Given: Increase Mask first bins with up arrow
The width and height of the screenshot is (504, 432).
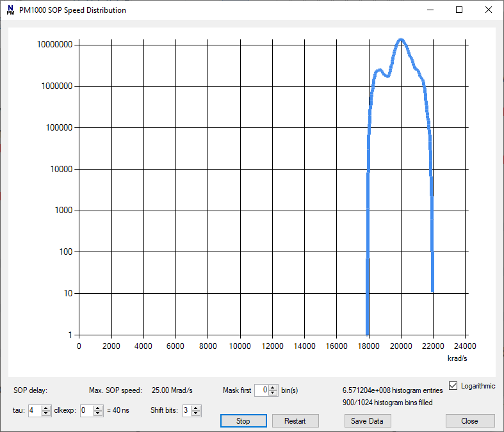Looking at the screenshot, I should click(273, 387).
